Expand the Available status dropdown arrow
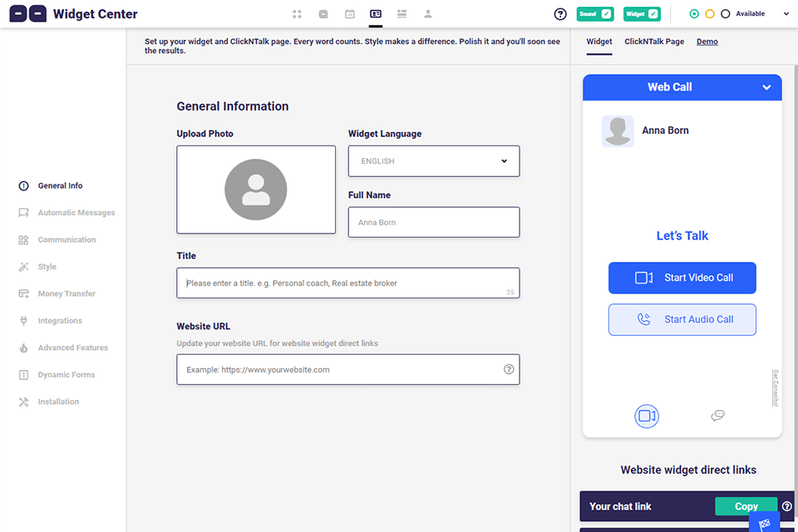Screen dimensions: 798x532 (x=786, y=14)
